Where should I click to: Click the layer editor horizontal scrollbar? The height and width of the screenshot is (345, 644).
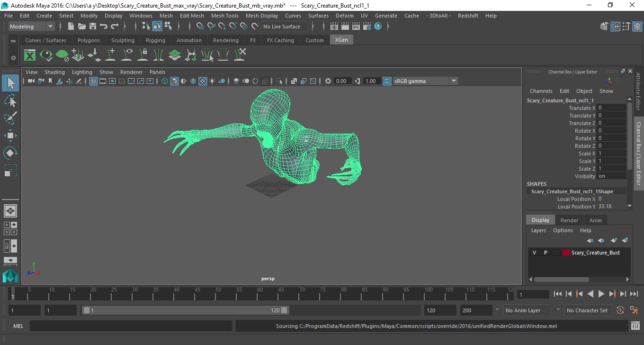pos(562,280)
